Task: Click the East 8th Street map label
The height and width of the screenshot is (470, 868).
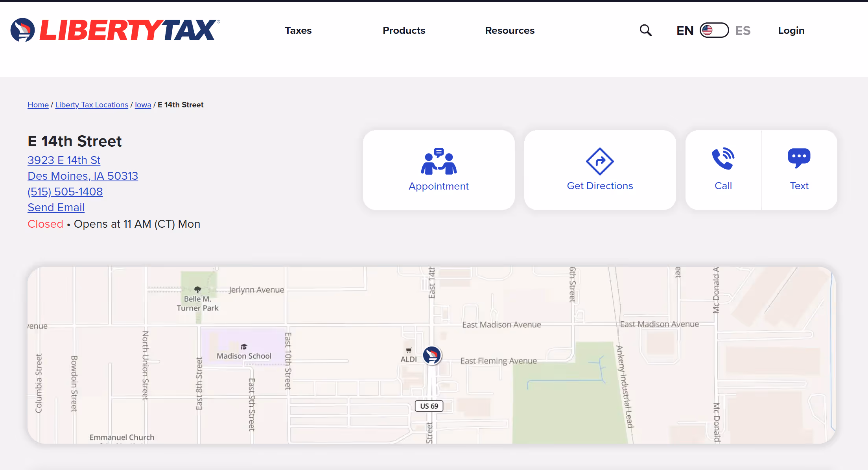Action: (199, 383)
